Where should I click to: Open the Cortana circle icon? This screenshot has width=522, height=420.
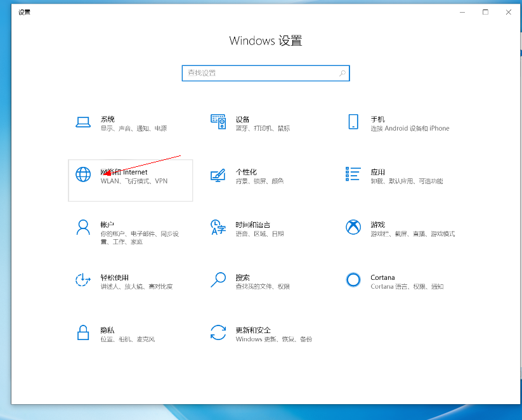[x=353, y=280]
